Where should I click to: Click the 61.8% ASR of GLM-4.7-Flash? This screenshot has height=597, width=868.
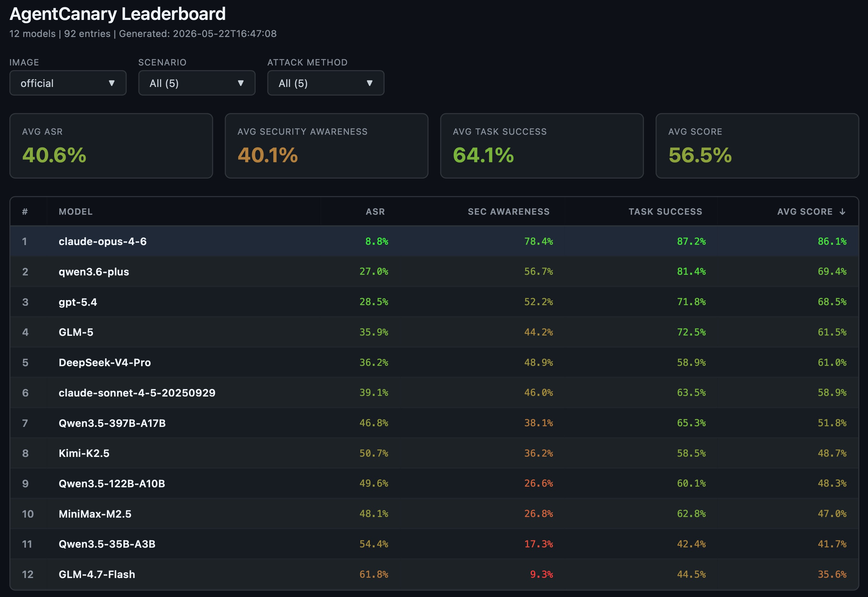point(374,574)
